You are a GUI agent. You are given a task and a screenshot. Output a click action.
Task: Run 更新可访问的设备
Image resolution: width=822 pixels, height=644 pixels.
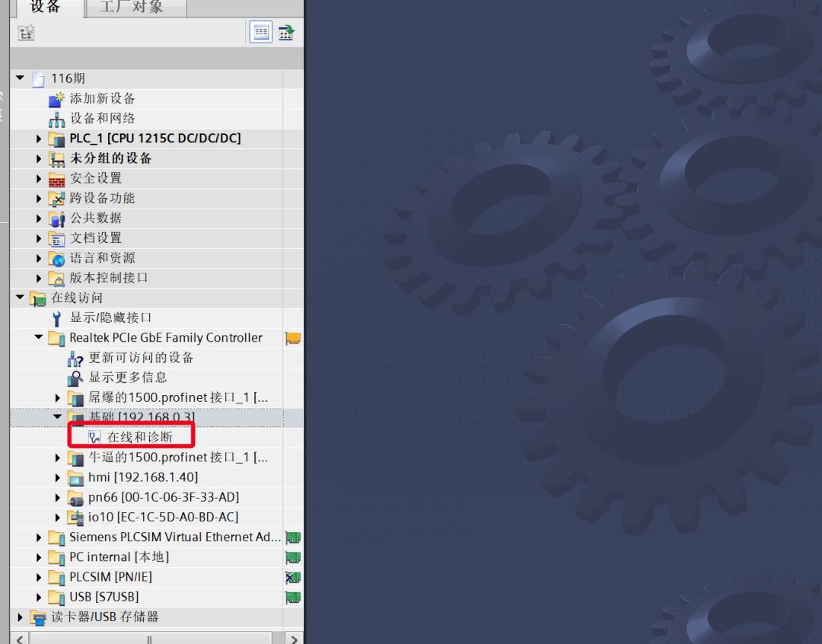(x=141, y=358)
